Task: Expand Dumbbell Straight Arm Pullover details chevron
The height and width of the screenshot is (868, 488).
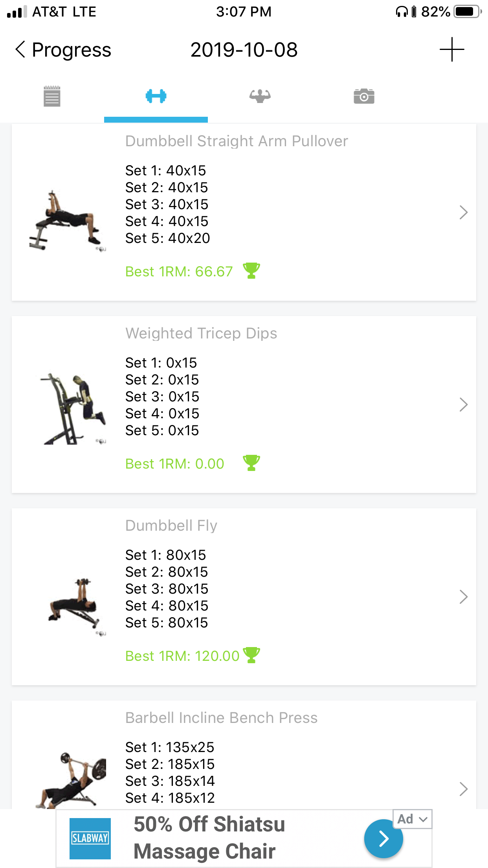Action: point(464,212)
